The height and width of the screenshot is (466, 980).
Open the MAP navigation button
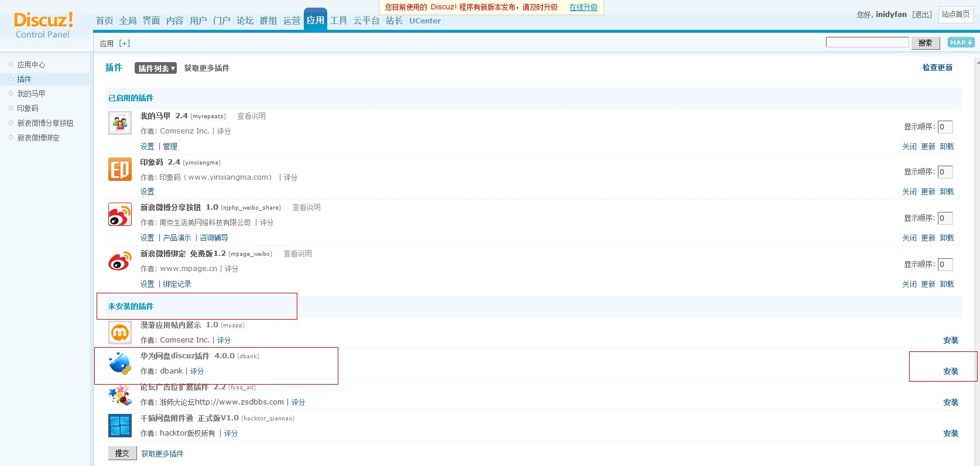click(961, 42)
